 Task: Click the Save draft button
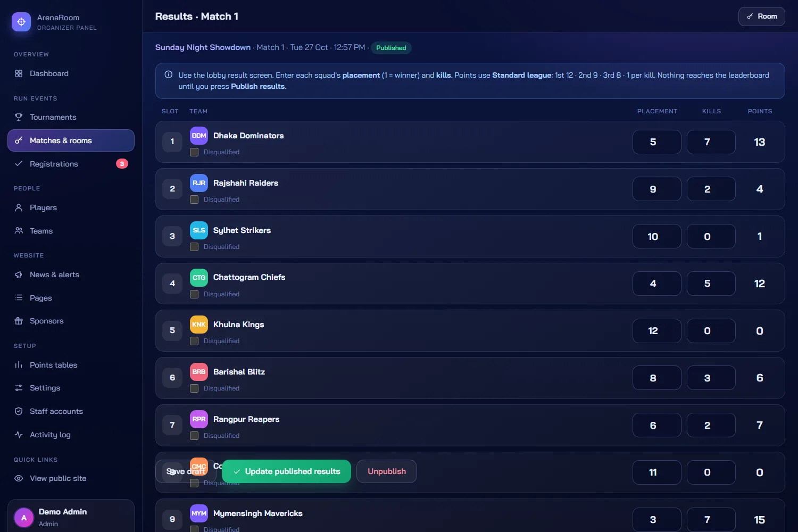(x=186, y=471)
